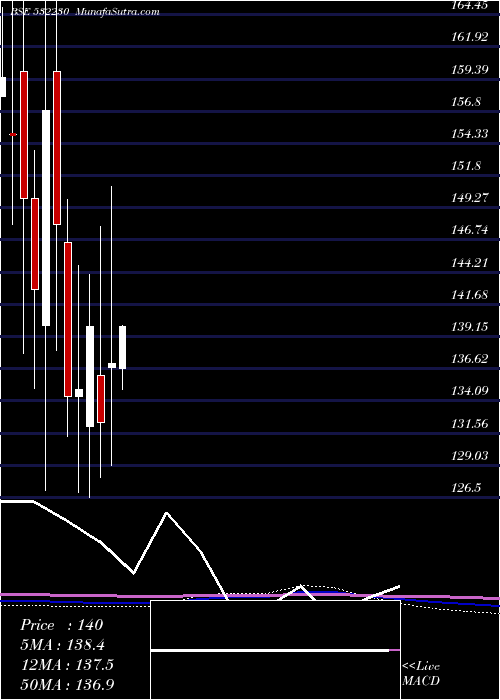This screenshot has height=700, width=500.
Task: Click the price label 159.39
Action: click(470, 69)
